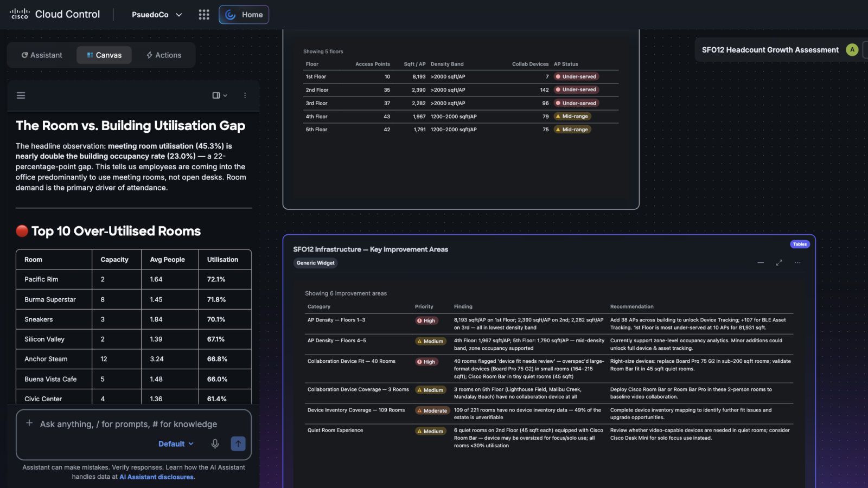Screen dimensions: 868x488
Task: Send the prompt with arrow button
Action: pyautogui.click(x=238, y=444)
